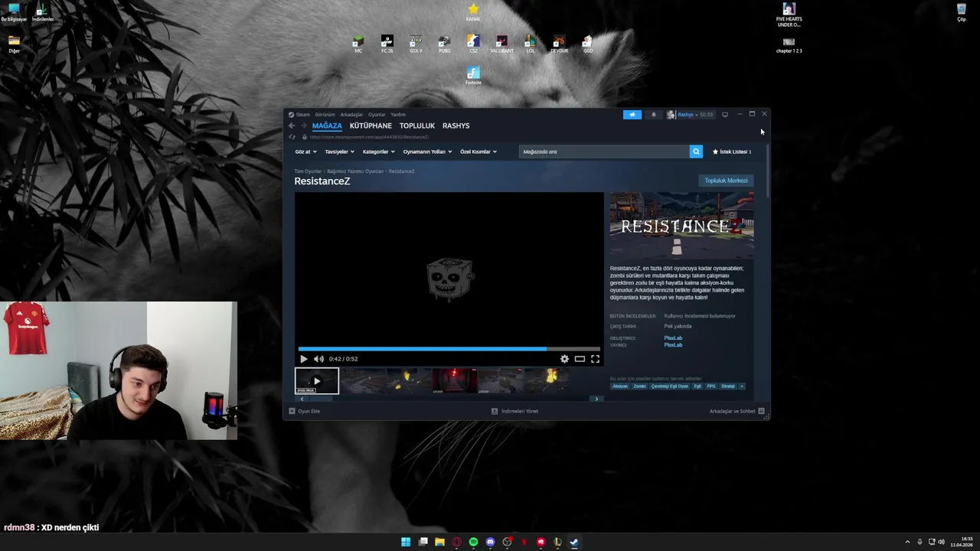
Task: Open the MAĞAZA tab
Action: [327, 126]
